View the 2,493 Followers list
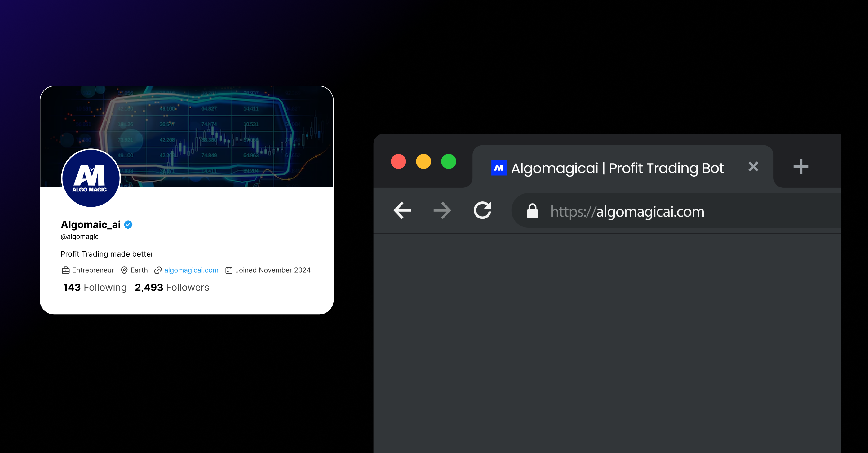Screen dimensions: 868x453 pos(172,287)
